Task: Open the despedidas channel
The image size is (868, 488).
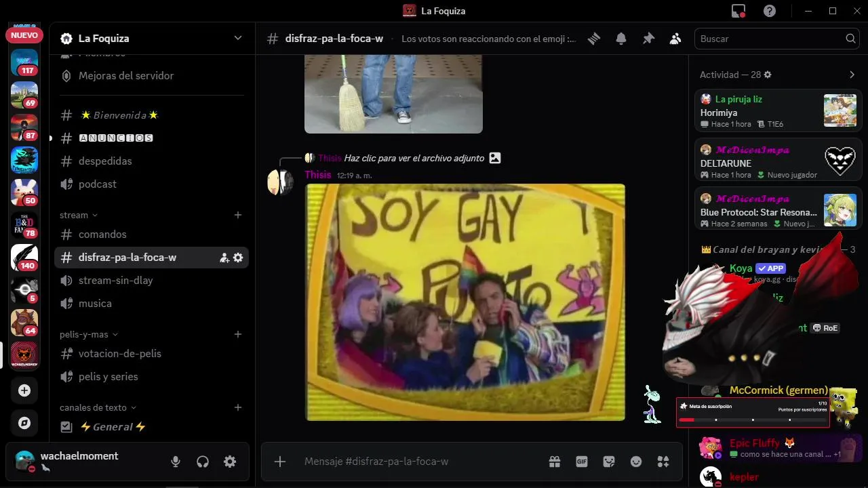Action: 151,161
